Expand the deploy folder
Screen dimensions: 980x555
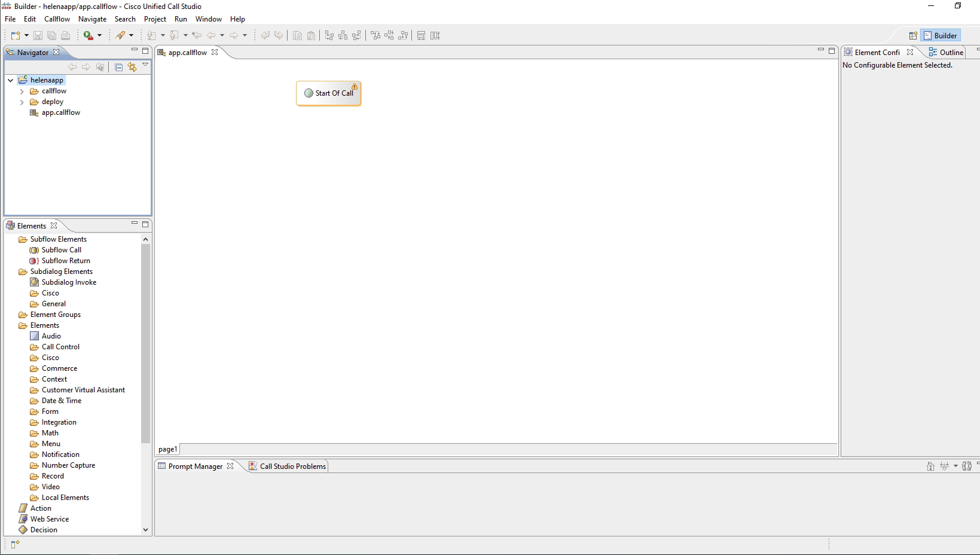22,102
